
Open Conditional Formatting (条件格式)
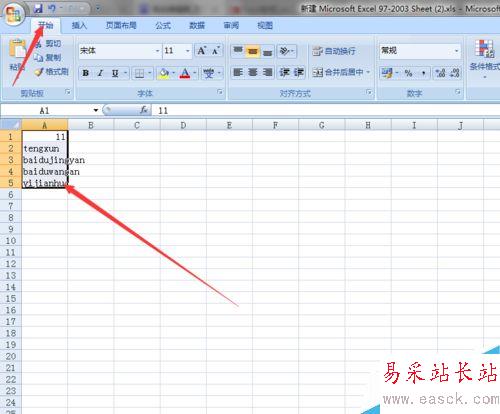click(x=485, y=59)
